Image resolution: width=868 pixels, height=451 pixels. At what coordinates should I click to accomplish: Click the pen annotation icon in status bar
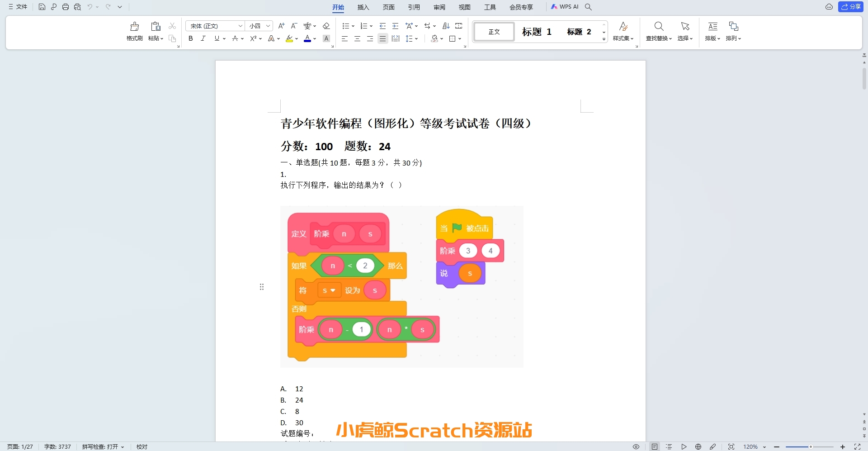[712, 446]
